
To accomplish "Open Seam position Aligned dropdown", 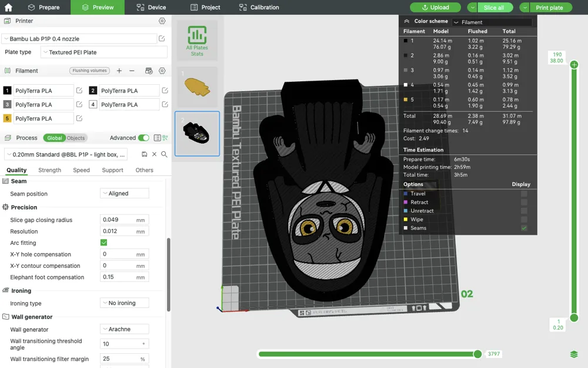I will (x=125, y=193).
